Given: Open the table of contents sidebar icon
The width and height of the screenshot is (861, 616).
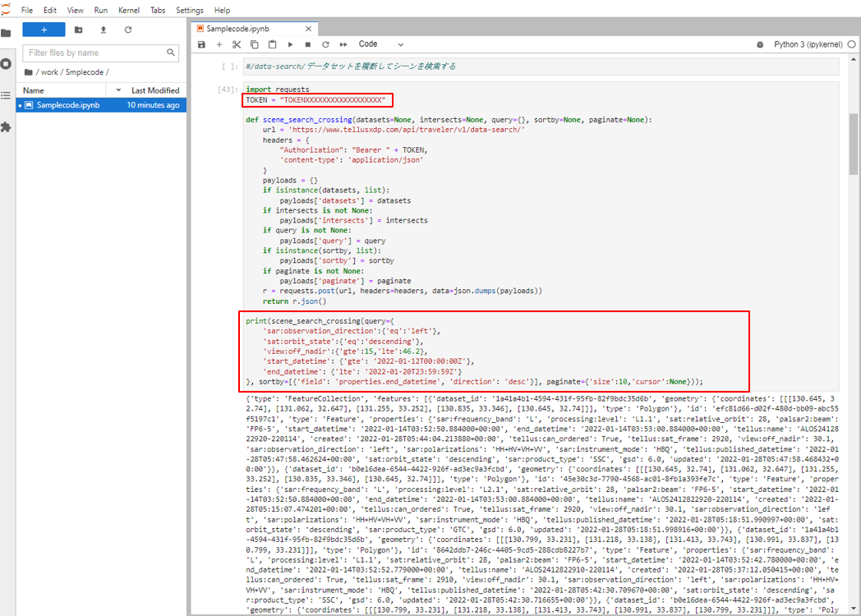Looking at the screenshot, I should [6, 95].
